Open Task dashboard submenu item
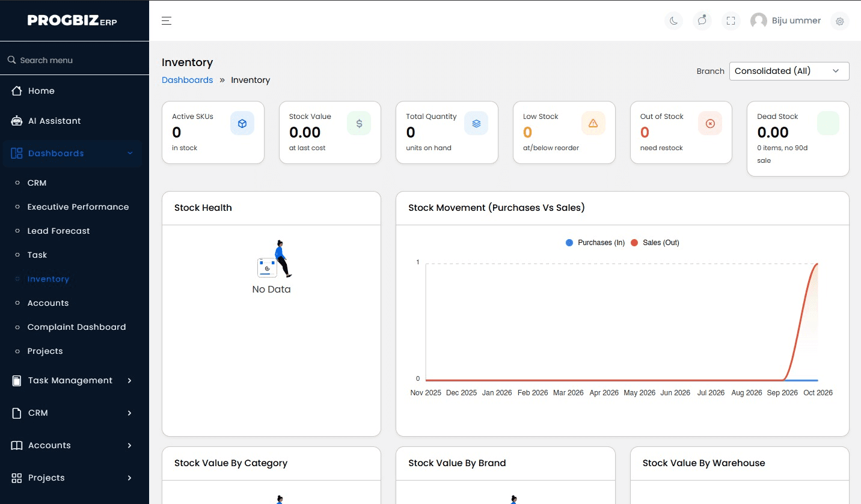The height and width of the screenshot is (504, 861). pyautogui.click(x=37, y=255)
